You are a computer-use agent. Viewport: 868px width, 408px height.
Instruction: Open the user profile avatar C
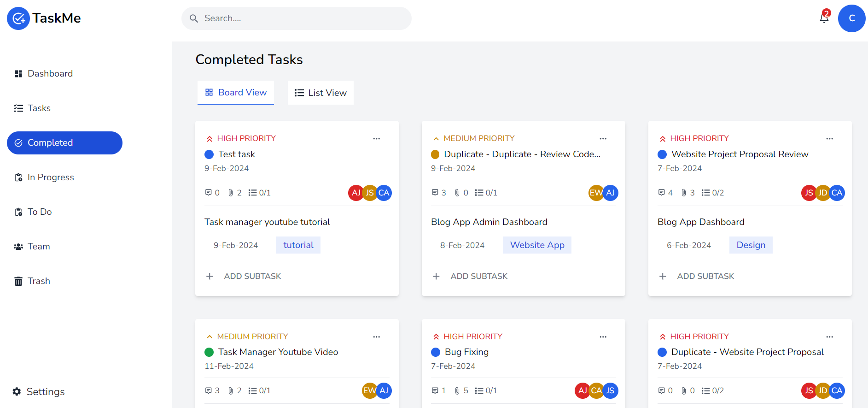coord(851,18)
